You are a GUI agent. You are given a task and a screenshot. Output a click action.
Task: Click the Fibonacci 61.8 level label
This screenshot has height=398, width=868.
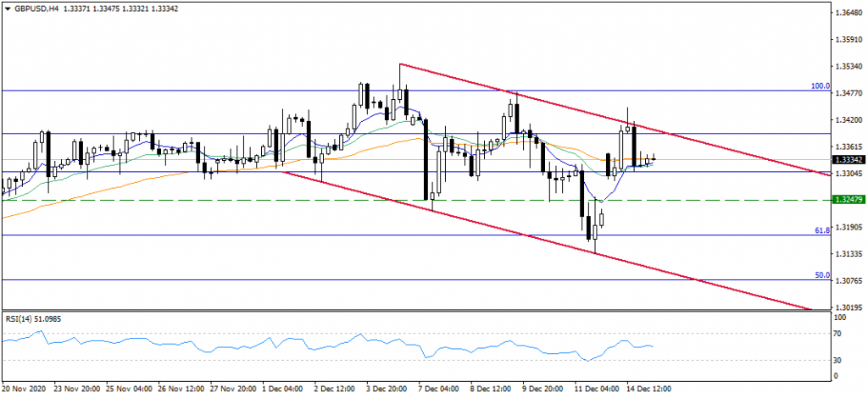click(823, 230)
